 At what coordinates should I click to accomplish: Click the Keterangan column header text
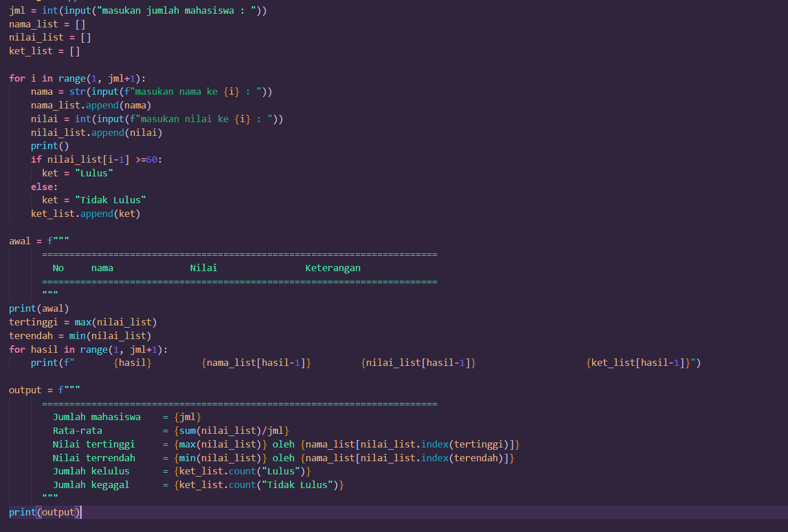coord(333,267)
